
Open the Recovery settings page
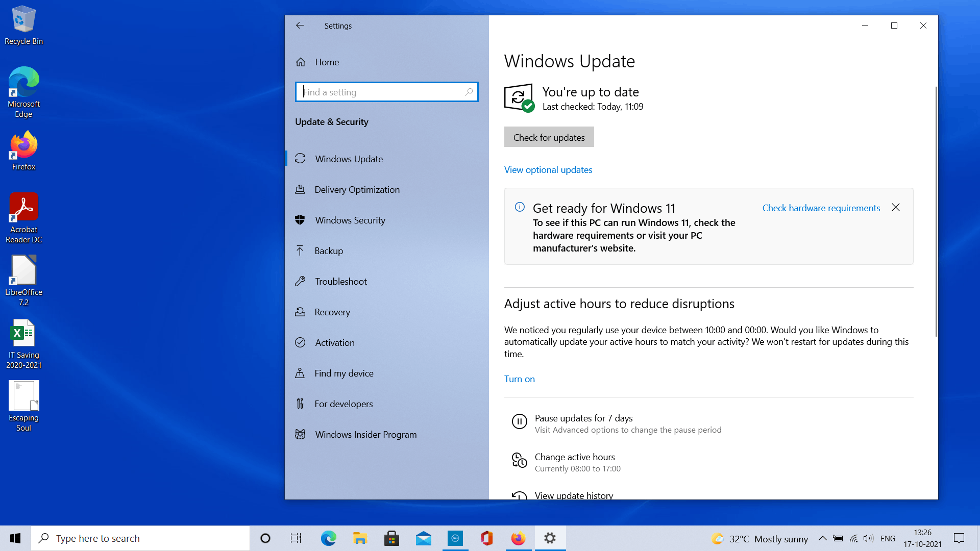332,312
